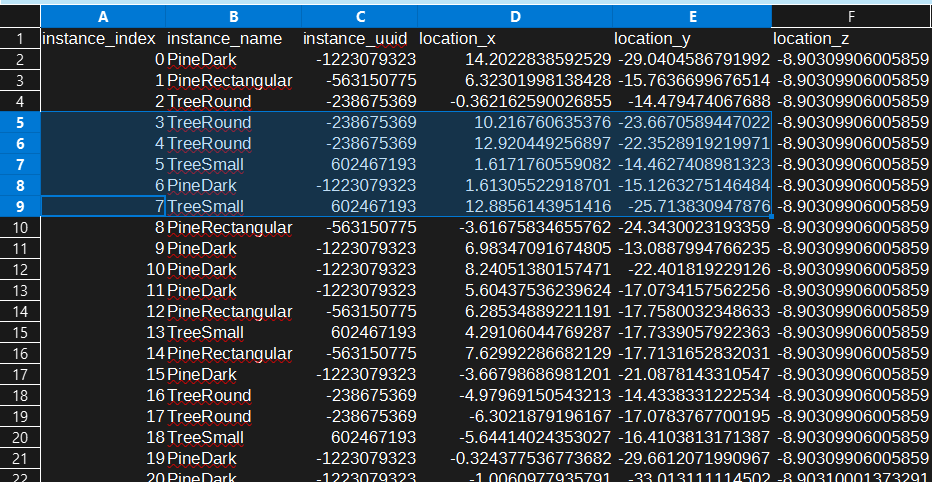Click the select-all corner box
The height and width of the screenshot is (482, 932).
pos(19,17)
